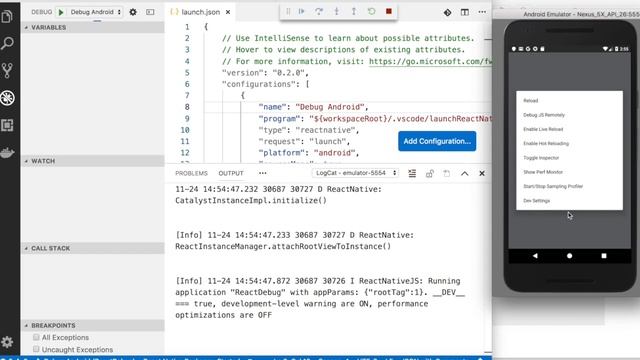The image size is (640, 360).
Task: Open the Docker view icon
Action: tap(7, 153)
